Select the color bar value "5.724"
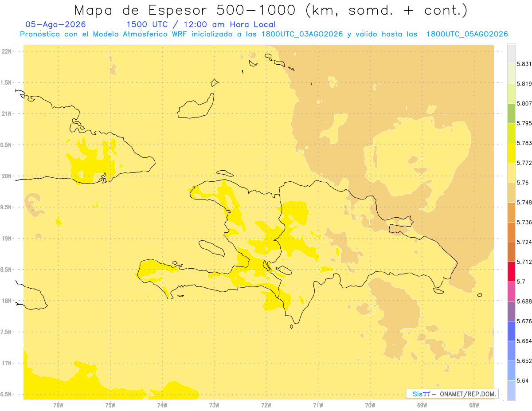532x411 pixels. [524, 242]
